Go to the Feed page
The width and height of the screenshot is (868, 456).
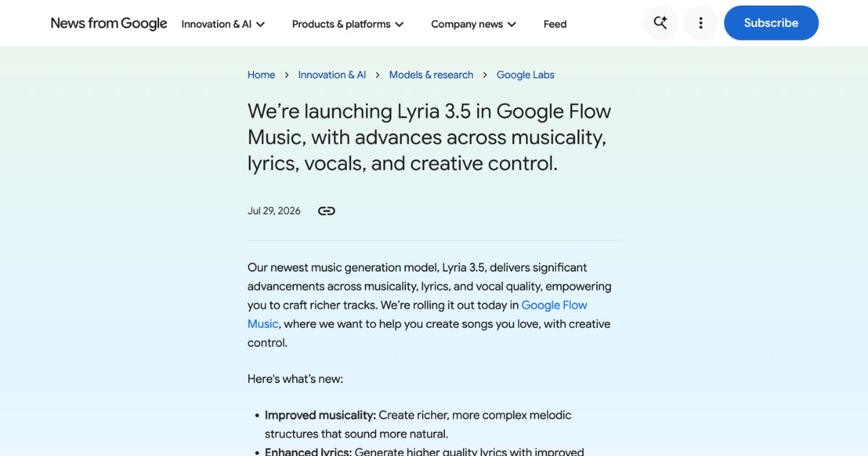pyautogui.click(x=555, y=24)
